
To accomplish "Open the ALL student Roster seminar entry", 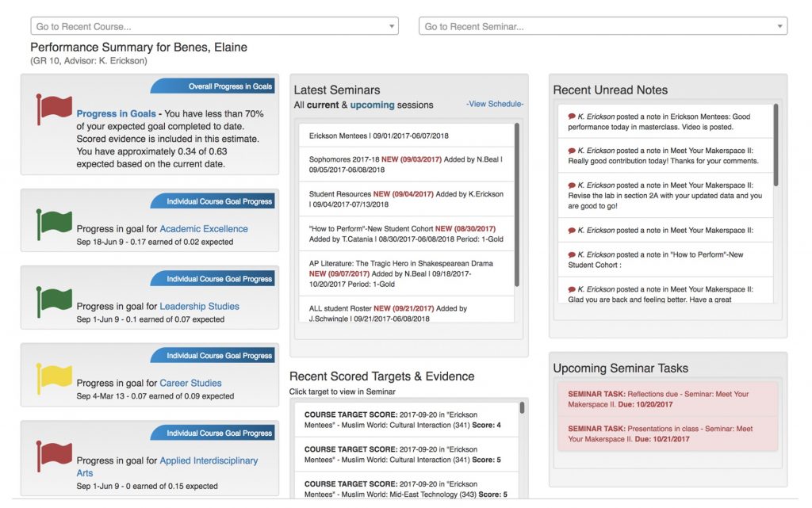I will (x=407, y=310).
